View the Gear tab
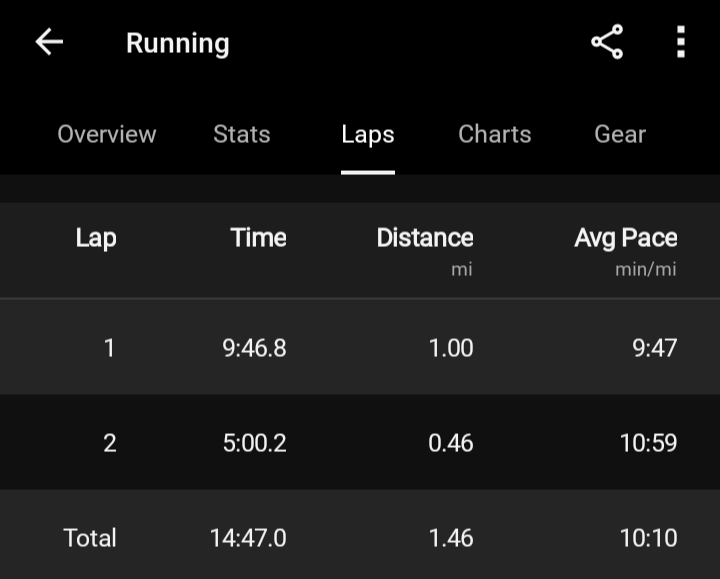 pos(620,134)
